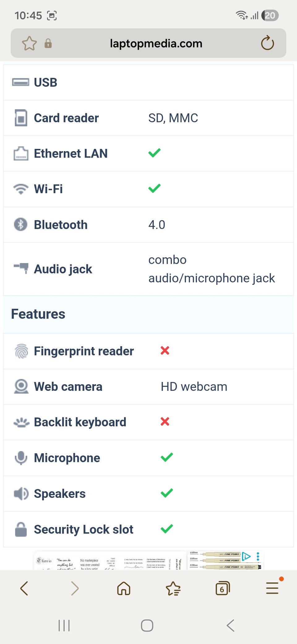Open the browser hamburger menu
This screenshot has height=644, width=297.
pyautogui.click(x=272, y=588)
